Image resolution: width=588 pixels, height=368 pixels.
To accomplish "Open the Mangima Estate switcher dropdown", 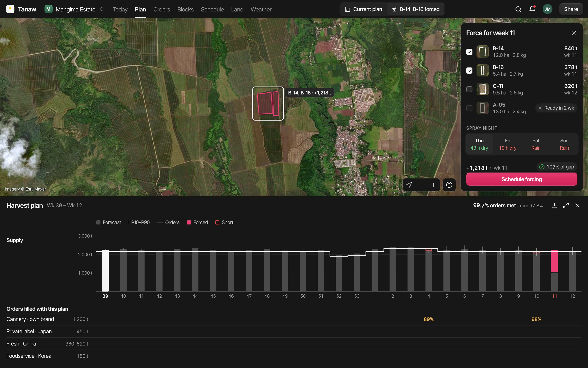I will point(74,9).
